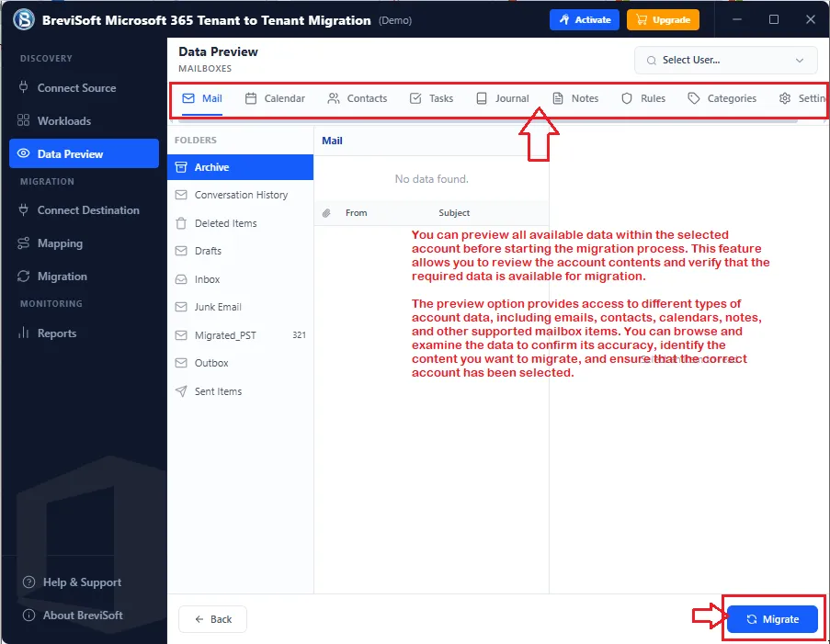830x644 pixels.
Task: Click the search icon in Select User box
Action: point(651,61)
